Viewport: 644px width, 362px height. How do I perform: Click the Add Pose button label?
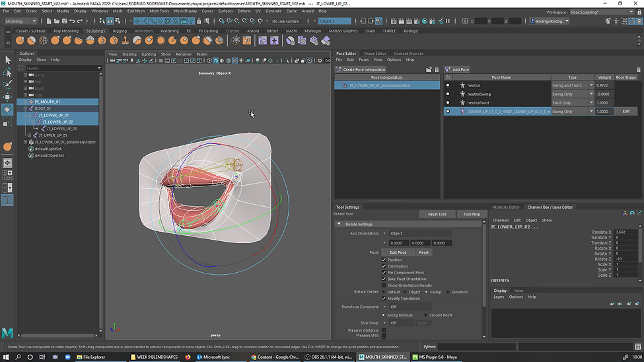click(460, 70)
